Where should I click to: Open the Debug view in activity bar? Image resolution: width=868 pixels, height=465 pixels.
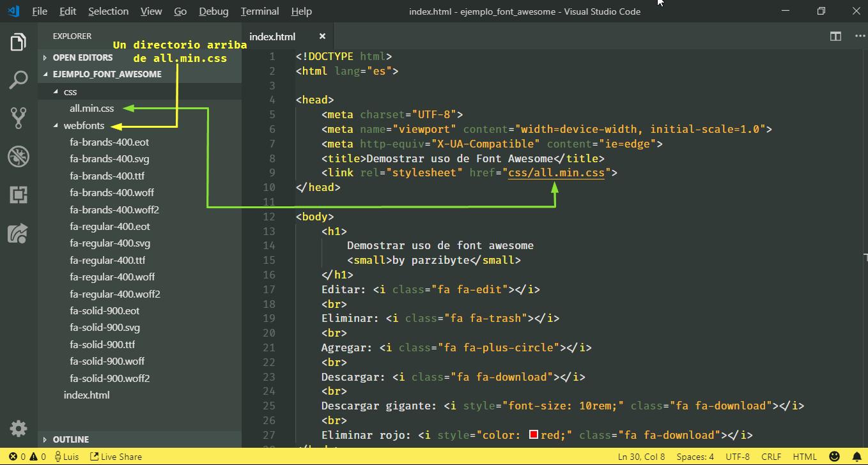click(x=19, y=156)
